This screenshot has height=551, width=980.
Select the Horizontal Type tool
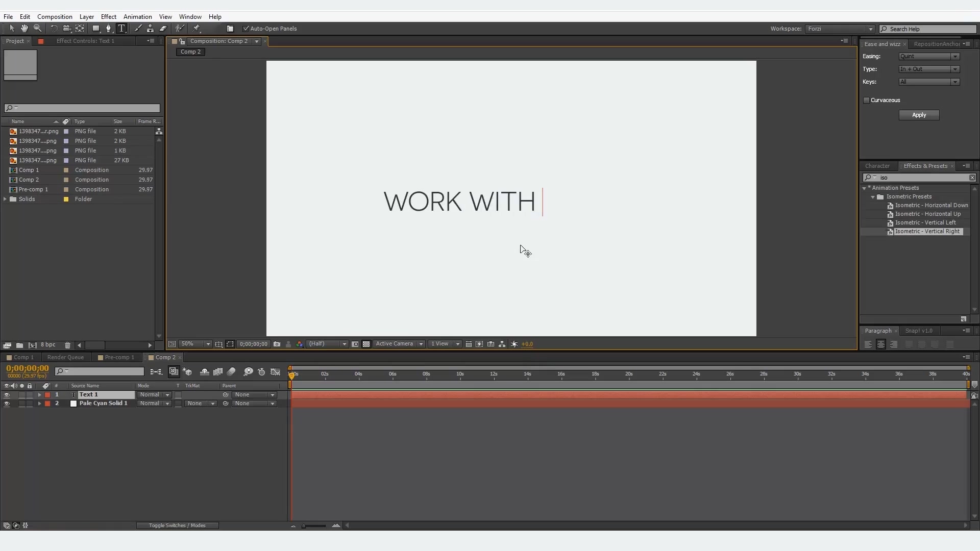pyautogui.click(x=121, y=29)
